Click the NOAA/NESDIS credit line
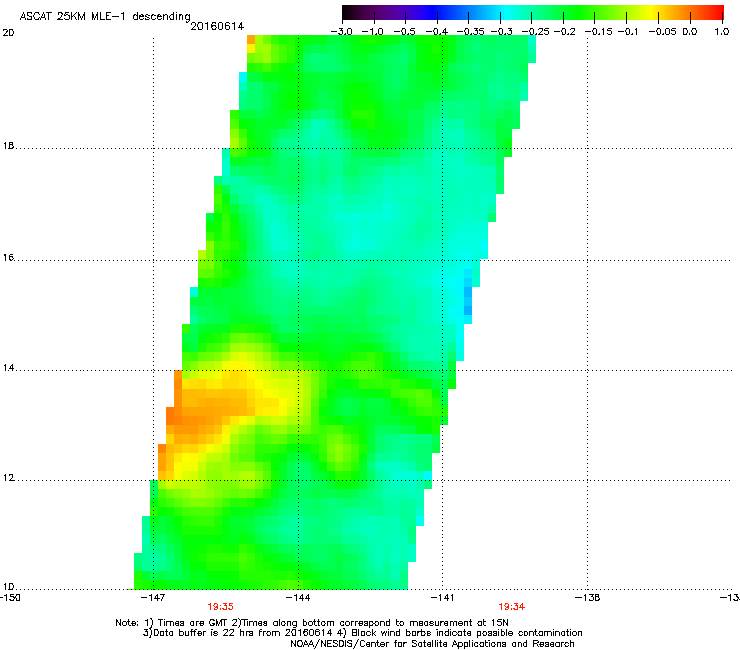 coord(432,644)
